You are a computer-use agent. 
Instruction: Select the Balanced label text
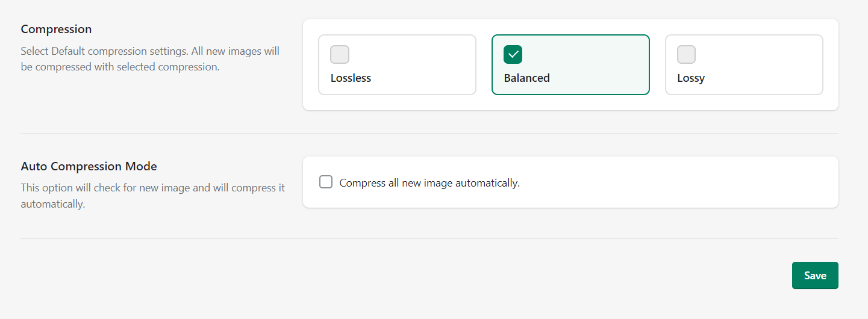tap(527, 78)
